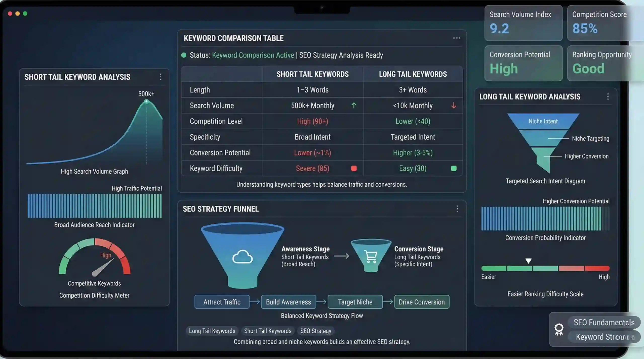Click the Drive Conversion step button
Screen dimensions: 644x359
click(x=422, y=302)
